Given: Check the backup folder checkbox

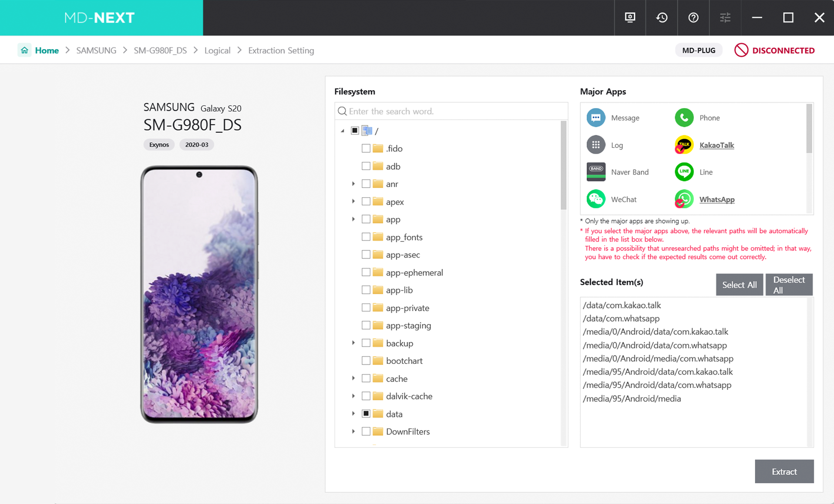Looking at the screenshot, I should point(366,343).
